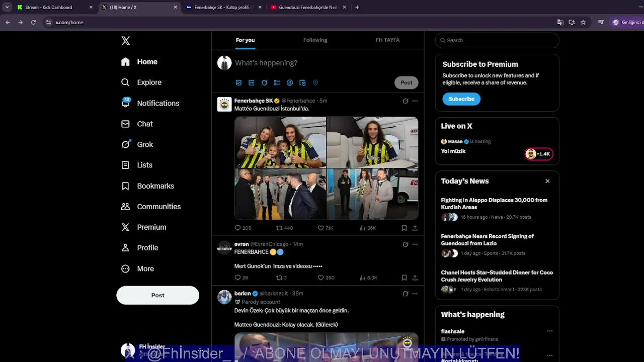Open the More menu in sidebar

(x=137, y=269)
